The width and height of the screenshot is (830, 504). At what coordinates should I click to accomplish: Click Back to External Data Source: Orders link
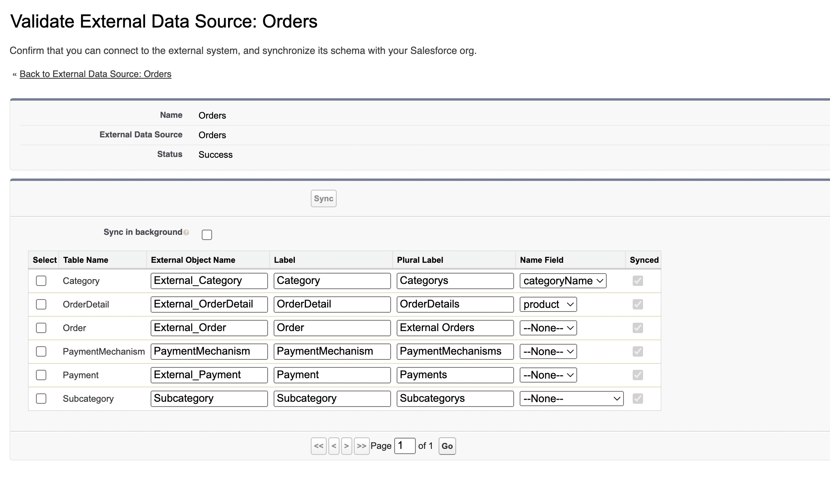95,74
